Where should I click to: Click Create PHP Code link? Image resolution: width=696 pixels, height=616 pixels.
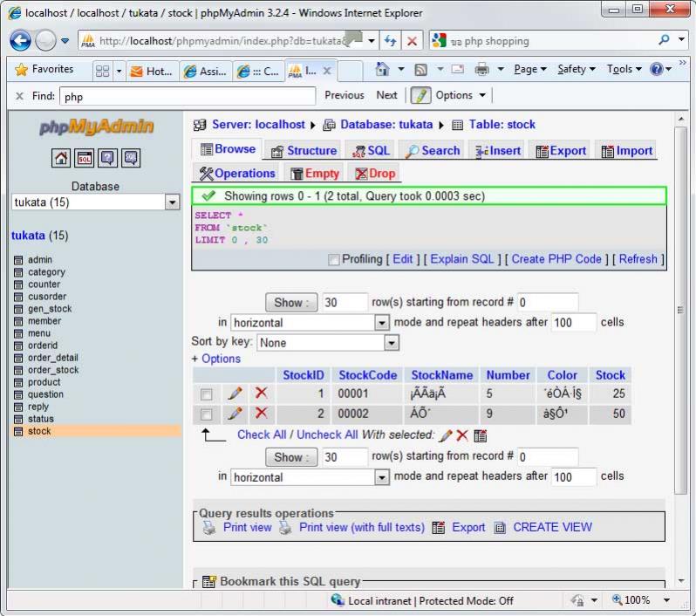[x=556, y=259]
